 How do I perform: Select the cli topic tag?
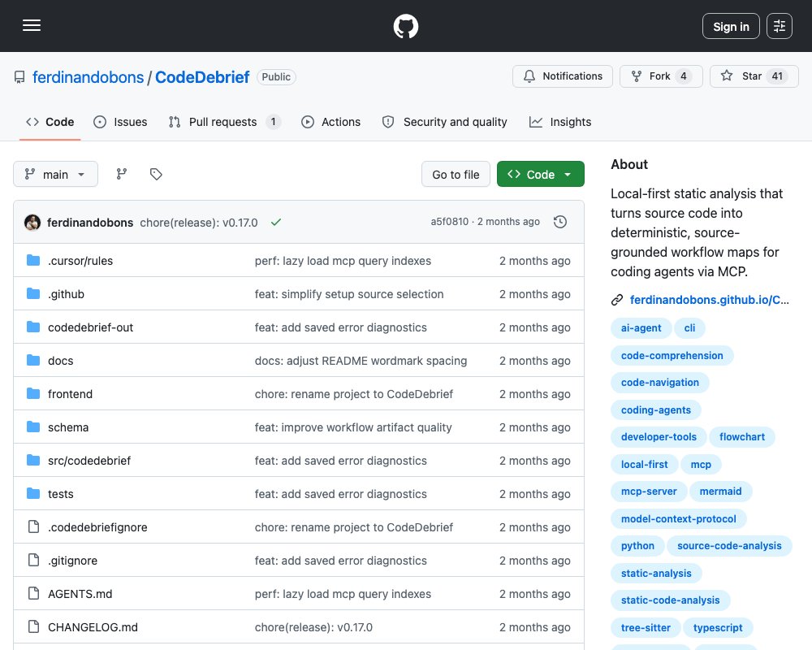click(x=689, y=328)
